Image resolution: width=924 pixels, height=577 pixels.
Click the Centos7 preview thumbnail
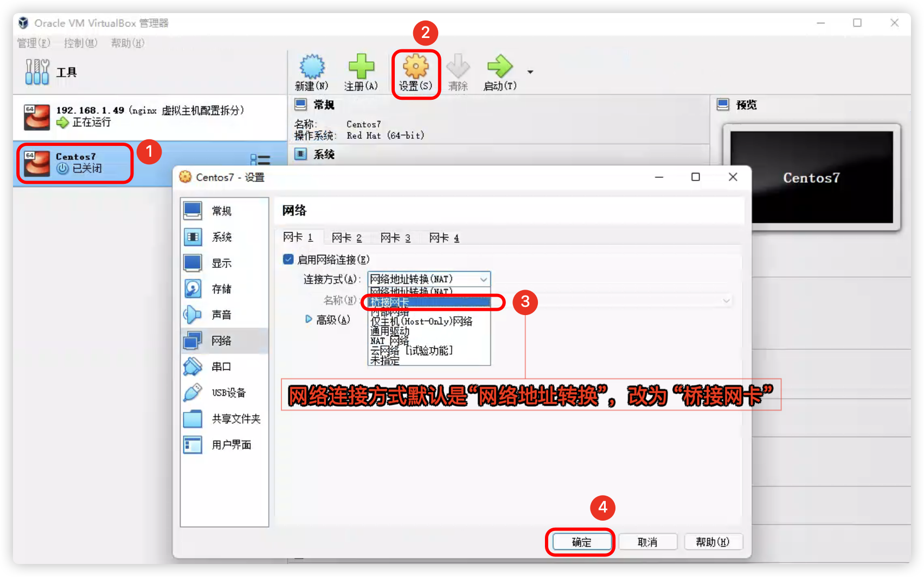811,177
